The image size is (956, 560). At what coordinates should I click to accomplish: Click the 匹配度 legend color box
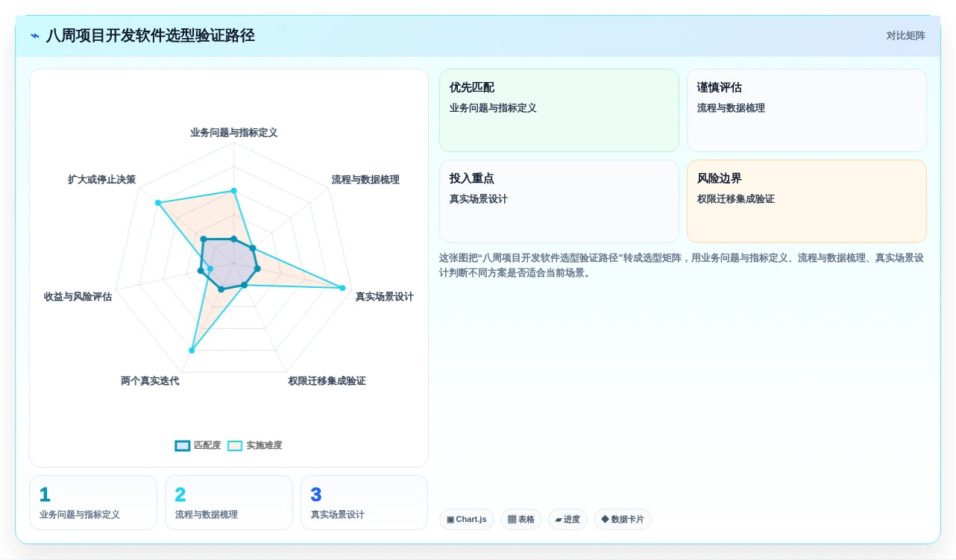(183, 446)
